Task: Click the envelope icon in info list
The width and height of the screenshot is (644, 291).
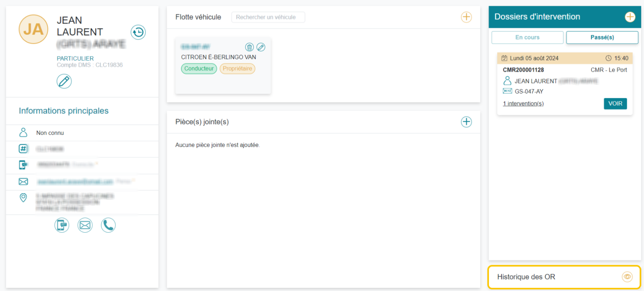Action: (x=23, y=182)
